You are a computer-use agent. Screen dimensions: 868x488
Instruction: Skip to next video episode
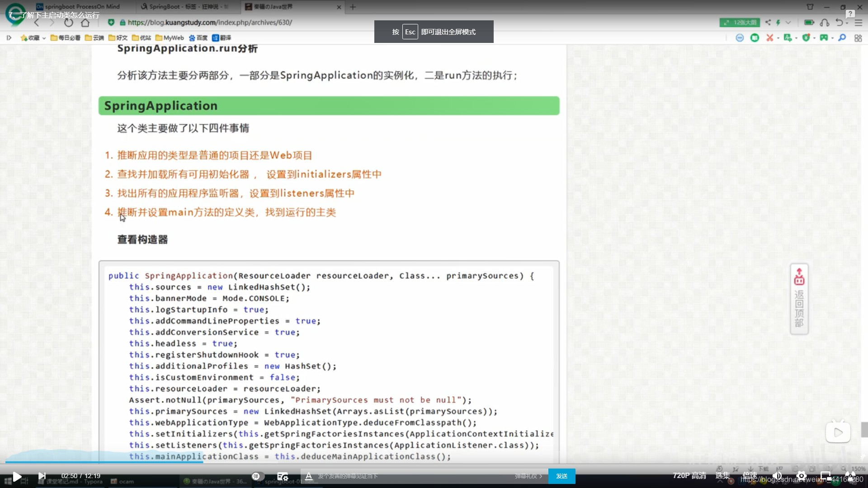pyautogui.click(x=42, y=476)
